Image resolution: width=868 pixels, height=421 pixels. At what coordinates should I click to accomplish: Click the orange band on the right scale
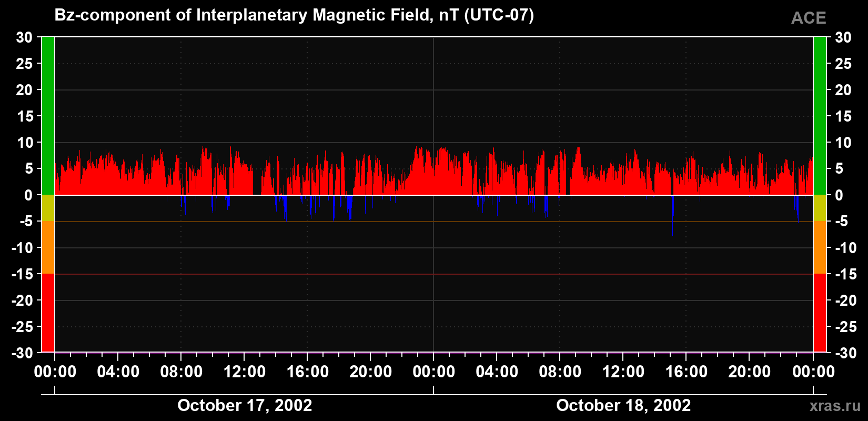point(820,247)
